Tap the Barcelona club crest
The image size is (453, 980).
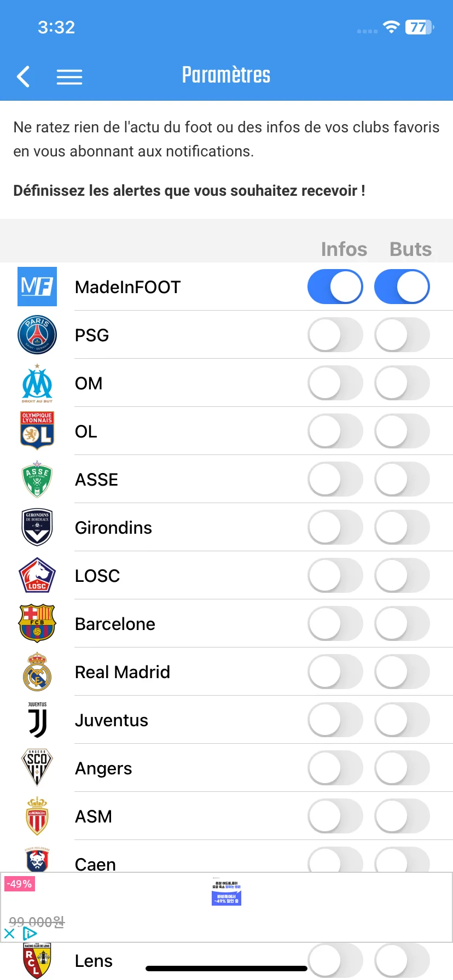(x=37, y=623)
